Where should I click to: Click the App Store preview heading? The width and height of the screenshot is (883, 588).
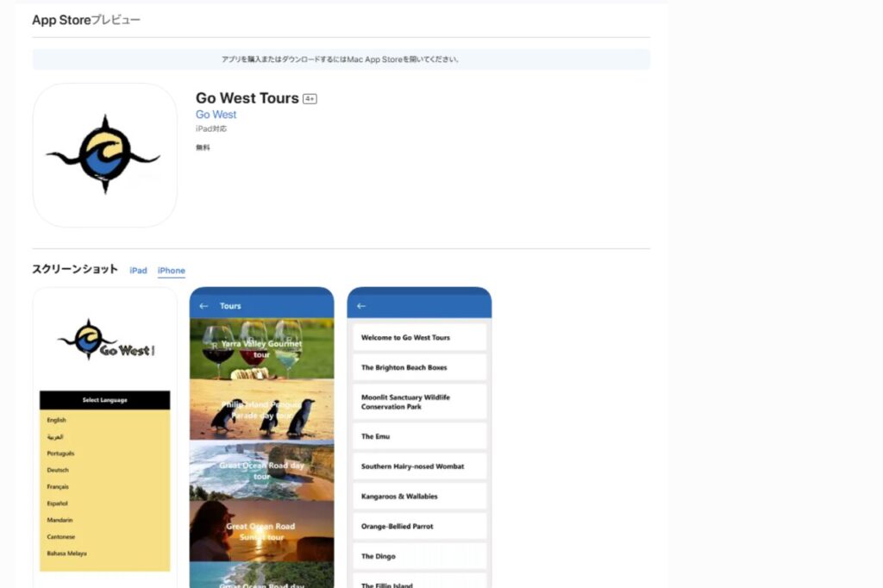(86, 20)
